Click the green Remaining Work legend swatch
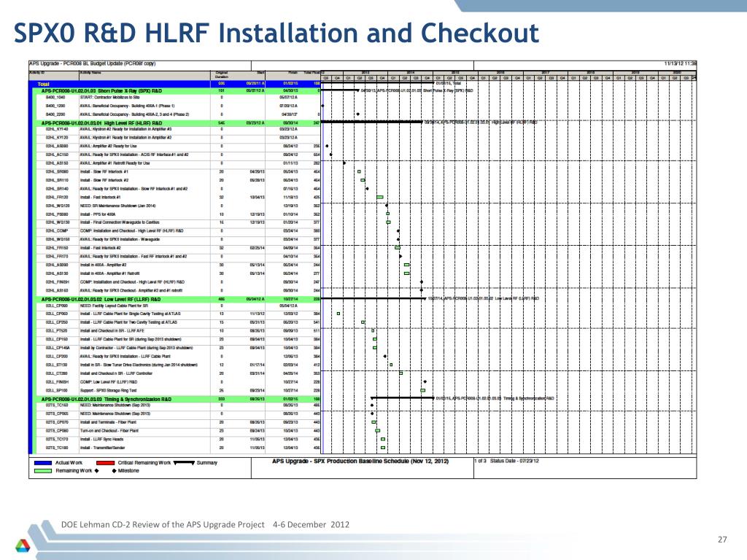747x560 pixels. (x=43, y=471)
